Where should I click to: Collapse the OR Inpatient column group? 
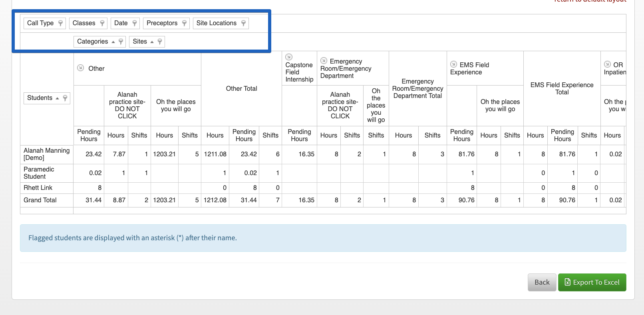[x=608, y=64]
